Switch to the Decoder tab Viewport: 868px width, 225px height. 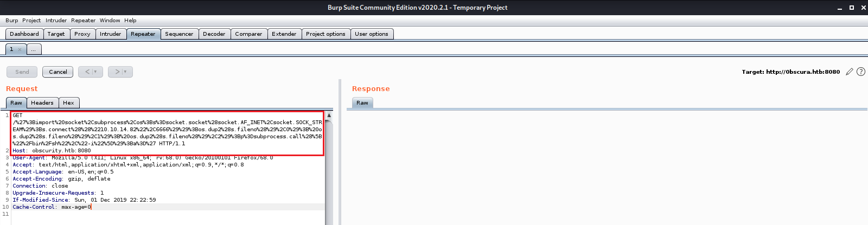coord(214,34)
